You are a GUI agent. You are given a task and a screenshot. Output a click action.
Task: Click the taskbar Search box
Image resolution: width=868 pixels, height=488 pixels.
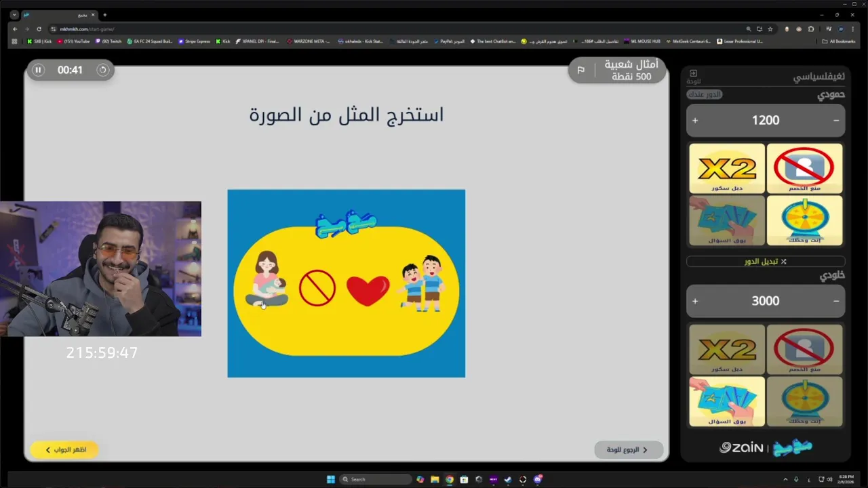[x=376, y=479]
